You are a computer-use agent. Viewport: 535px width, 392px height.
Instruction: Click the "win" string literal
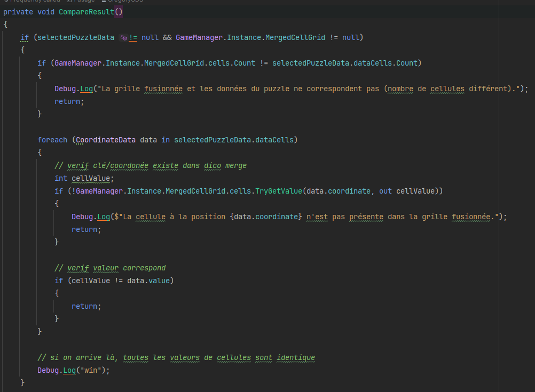coord(91,370)
